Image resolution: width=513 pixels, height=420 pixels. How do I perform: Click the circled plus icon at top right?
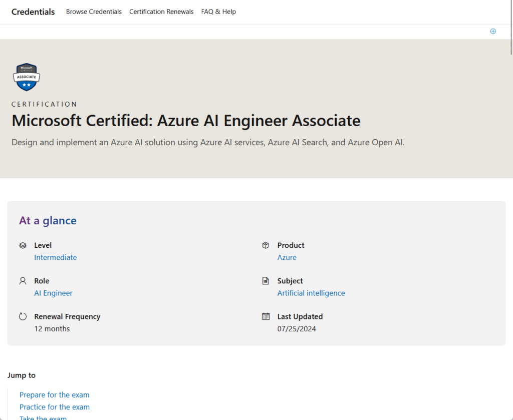[493, 32]
